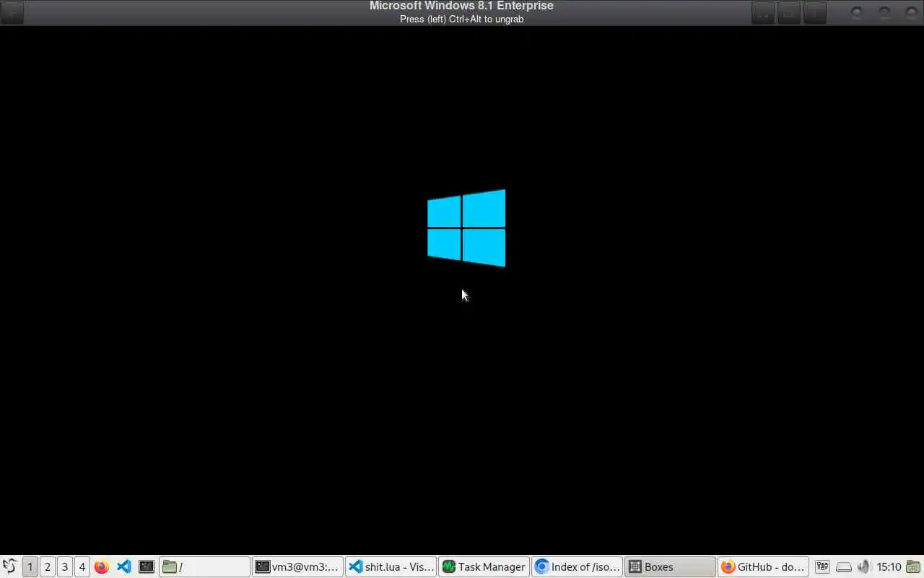Switch to workspace 4
This screenshot has width=924, height=578.
tap(82, 566)
